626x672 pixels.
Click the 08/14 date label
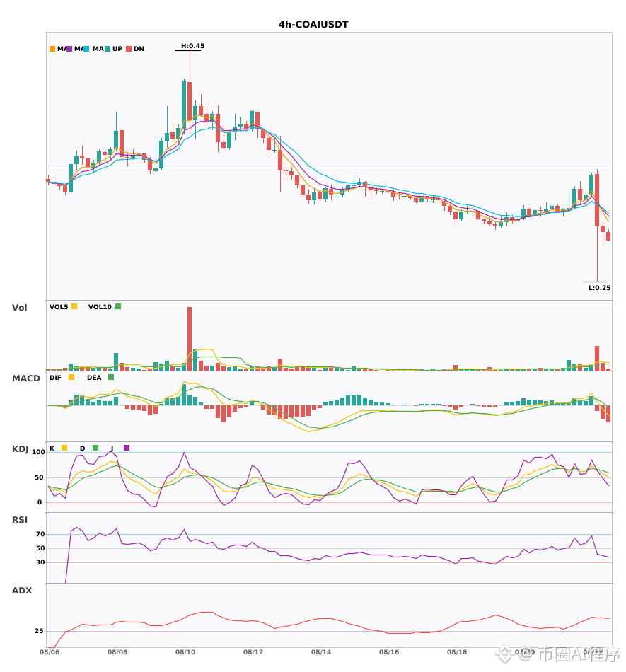coord(321,652)
